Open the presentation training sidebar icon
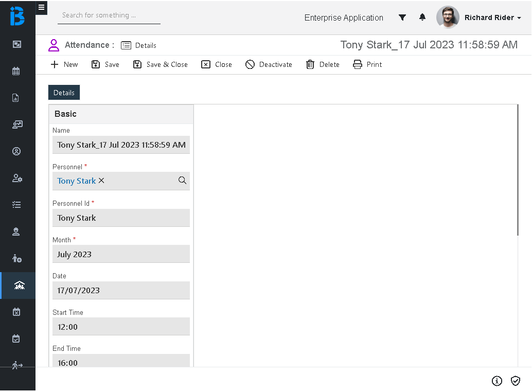Viewport: 532px width, 392px height. coord(17,124)
